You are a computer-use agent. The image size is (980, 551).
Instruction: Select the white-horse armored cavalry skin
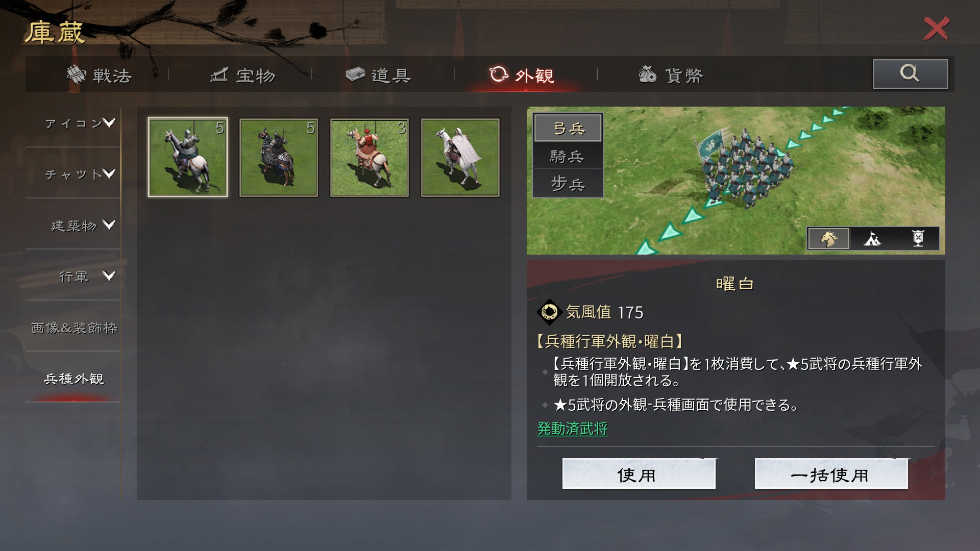click(188, 157)
